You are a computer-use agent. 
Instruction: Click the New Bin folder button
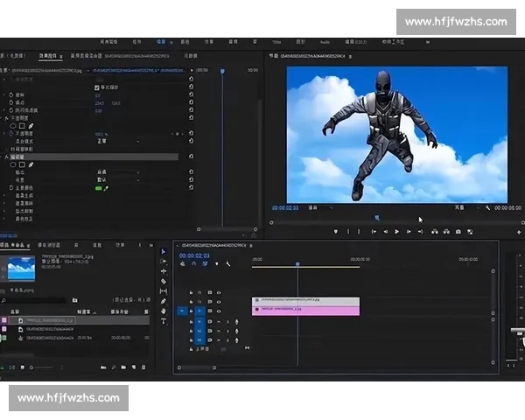[123, 367]
